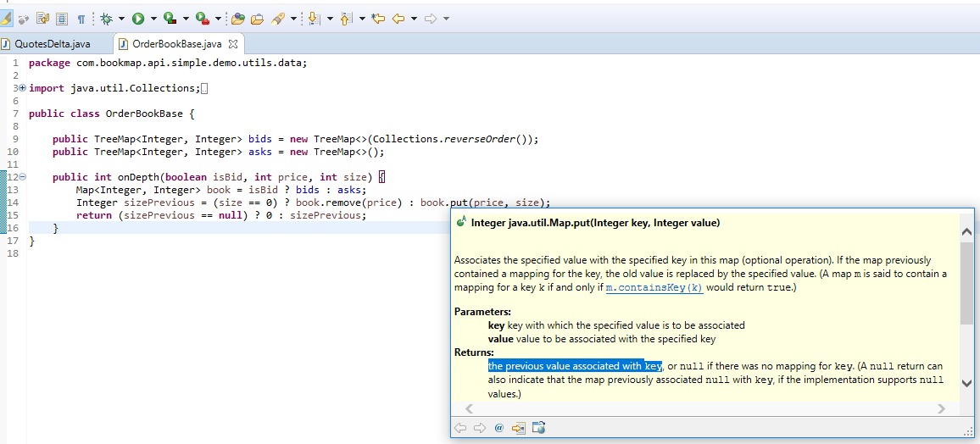Close the OrderBookBase.java tab

(233, 44)
